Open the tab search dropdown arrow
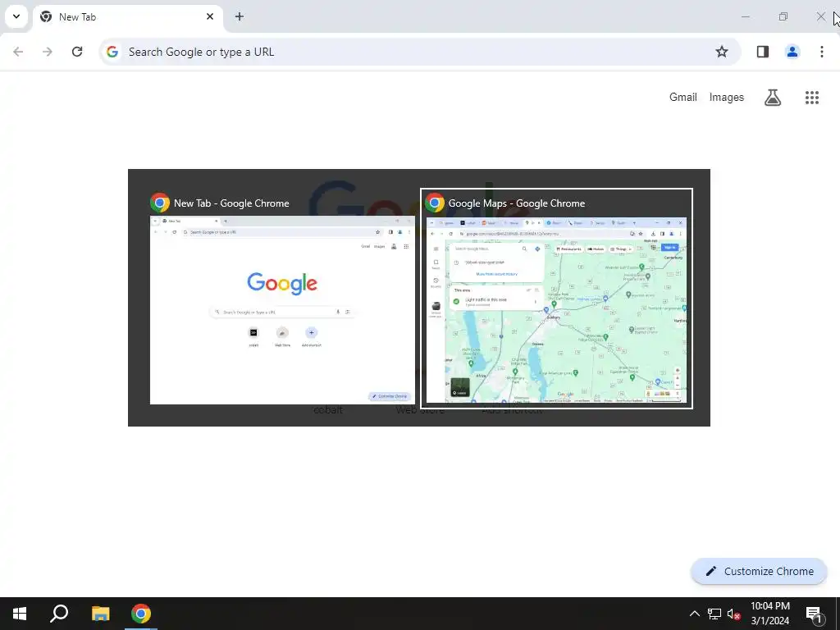The width and height of the screenshot is (840, 630). 16,16
